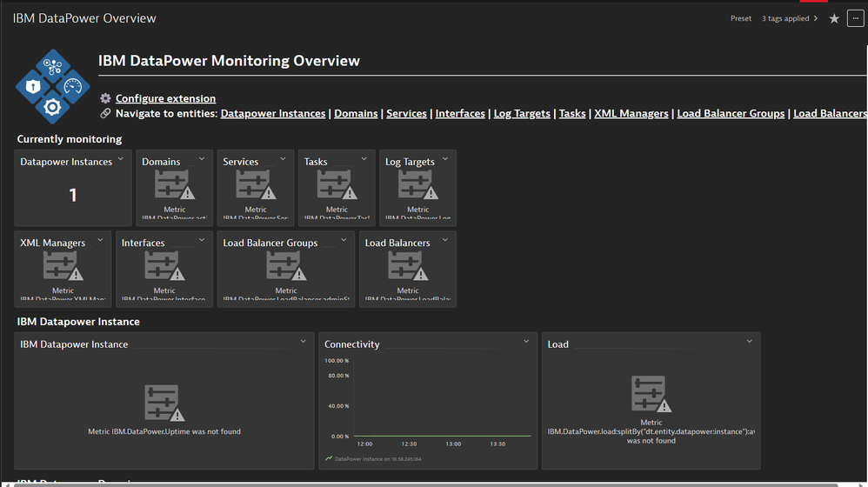Click the IBM DataPower extension logo

coord(53,86)
